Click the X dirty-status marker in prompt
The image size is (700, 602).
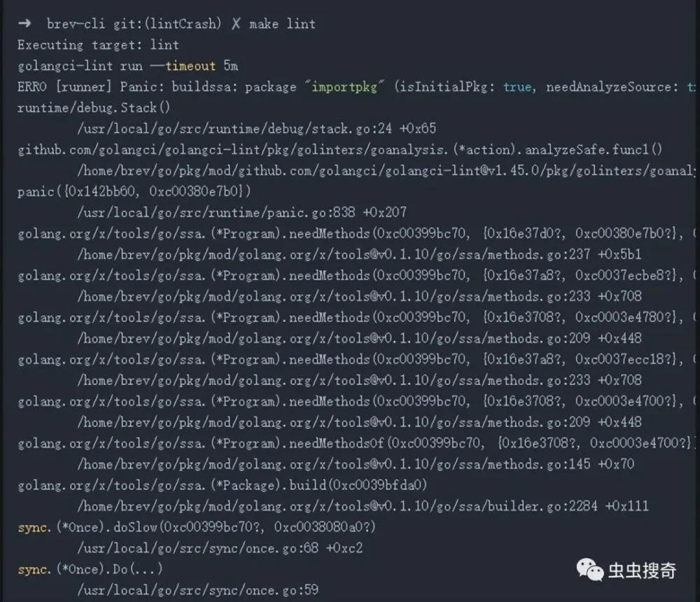(x=236, y=24)
